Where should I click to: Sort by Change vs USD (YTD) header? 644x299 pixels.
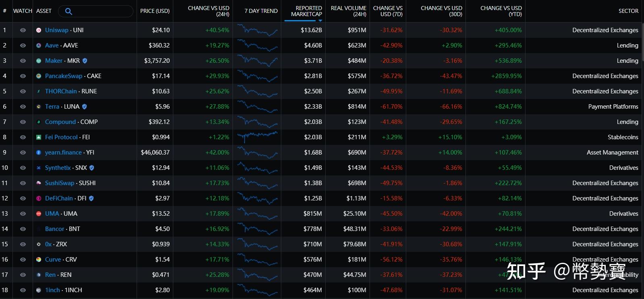501,11
